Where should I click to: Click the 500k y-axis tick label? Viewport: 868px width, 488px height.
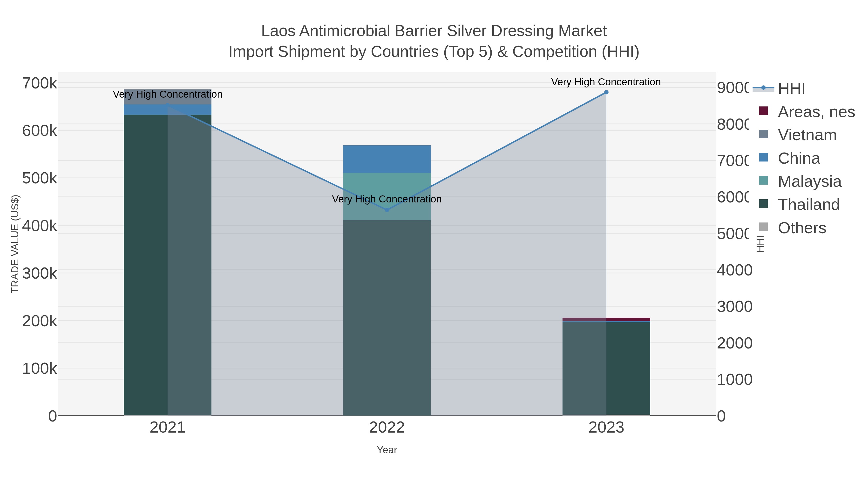40,178
